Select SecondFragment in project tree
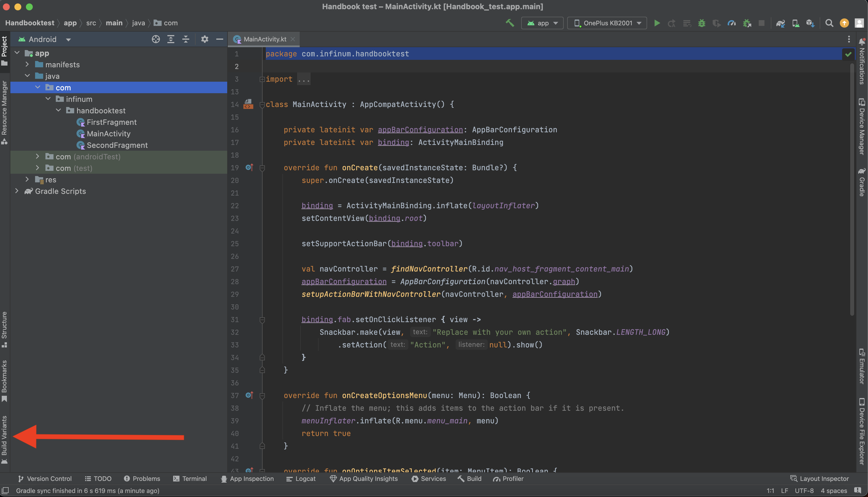The image size is (868, 497). pos(117,145)
